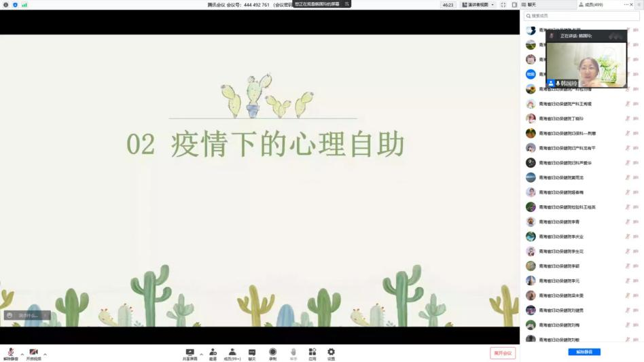644x362 pixels.
Task: Open the Chat (聊天) toolbar icon
Action: [x=252, y=352]
